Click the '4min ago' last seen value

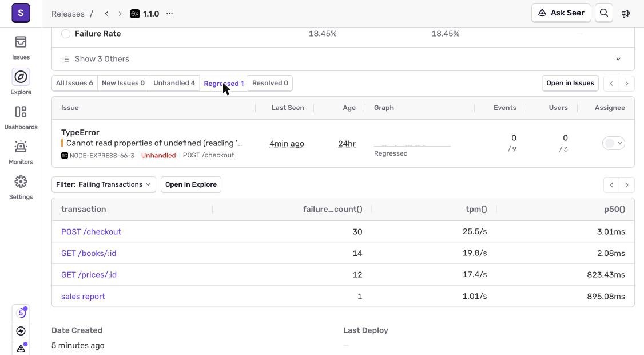tap(287, 144)
